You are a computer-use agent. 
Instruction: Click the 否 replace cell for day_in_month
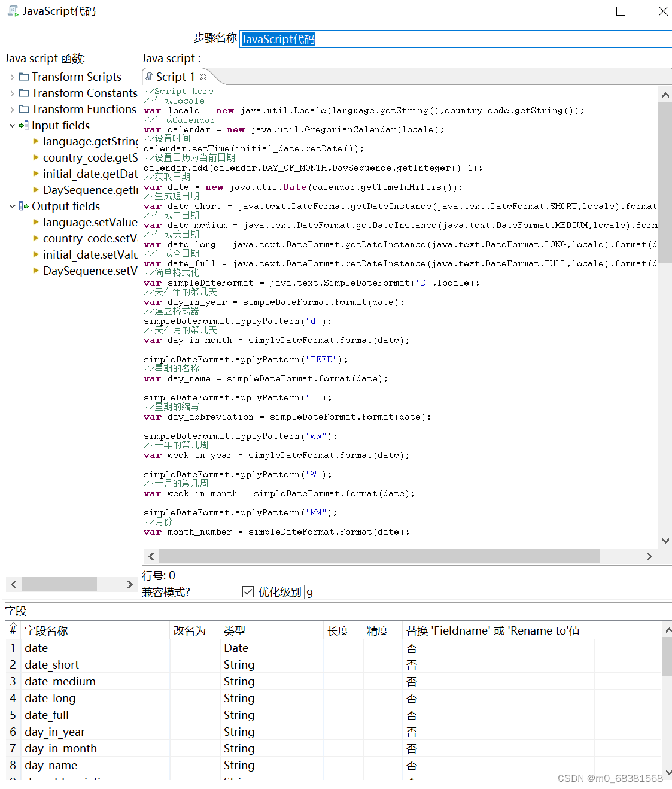coord(498,748)
